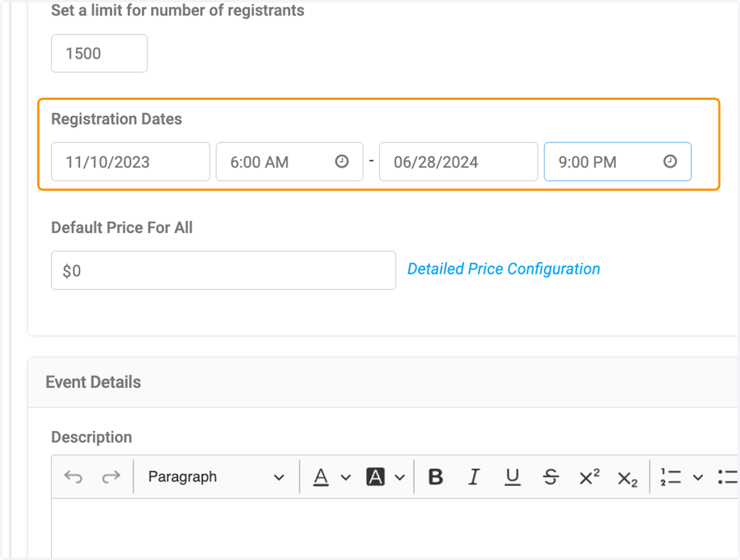Image resolution: width=740 pixels, height=560 pixels.
Task: Click the Default Price field showing $0
Action: [223, 270]
